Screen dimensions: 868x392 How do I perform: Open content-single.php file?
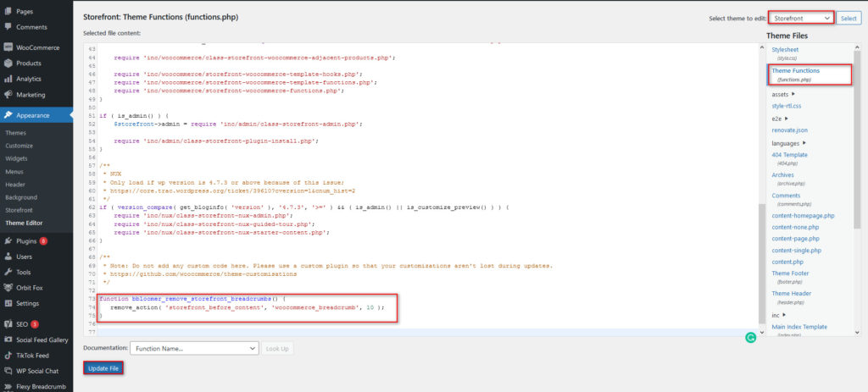click(797, 251)
